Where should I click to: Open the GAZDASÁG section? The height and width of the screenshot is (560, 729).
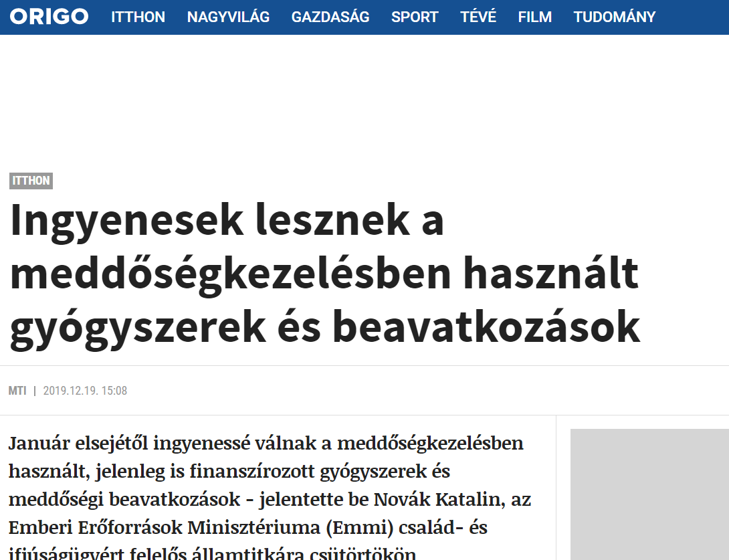point(330,17)
